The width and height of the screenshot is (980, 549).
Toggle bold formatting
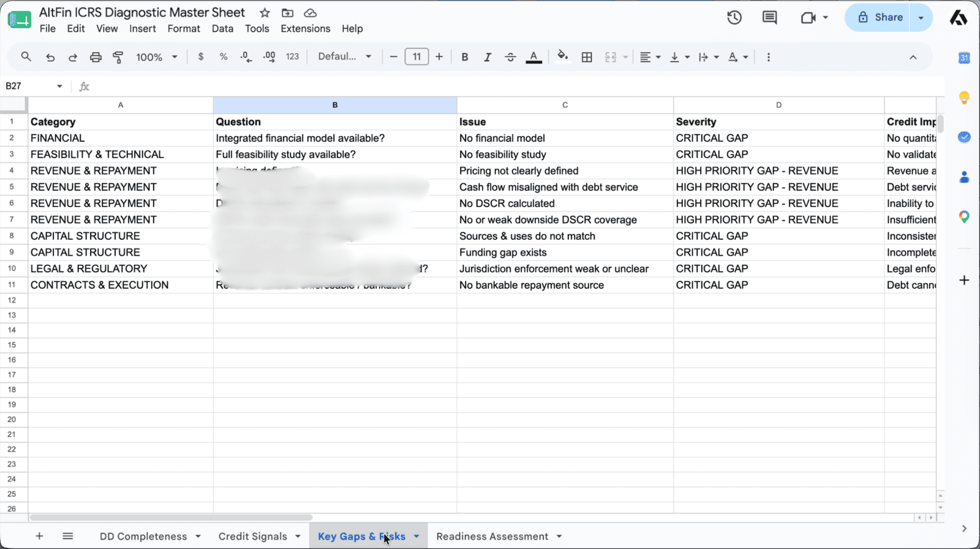465,57
